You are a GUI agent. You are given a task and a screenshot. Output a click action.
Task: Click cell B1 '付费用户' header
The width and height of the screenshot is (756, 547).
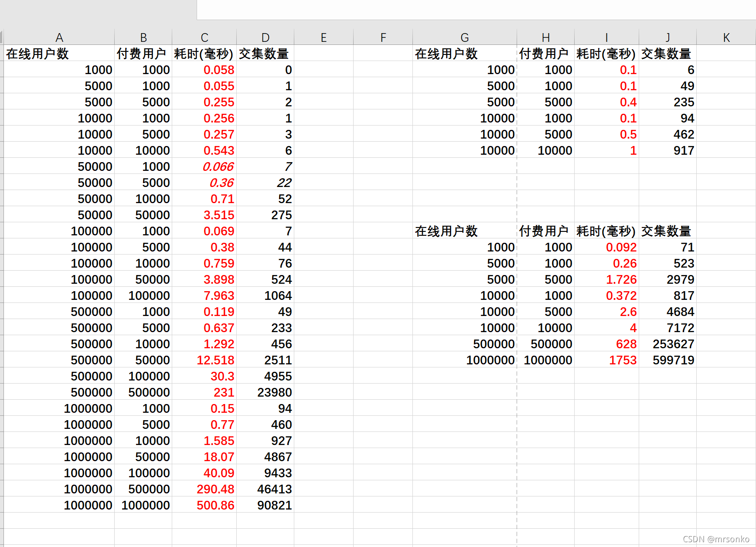[143, 53]
